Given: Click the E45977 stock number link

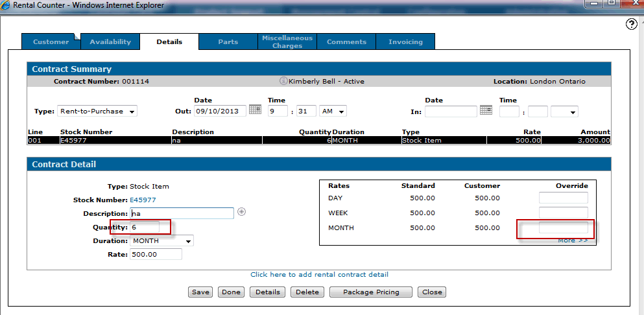Looking at the screenshot, I should [143, 200].
